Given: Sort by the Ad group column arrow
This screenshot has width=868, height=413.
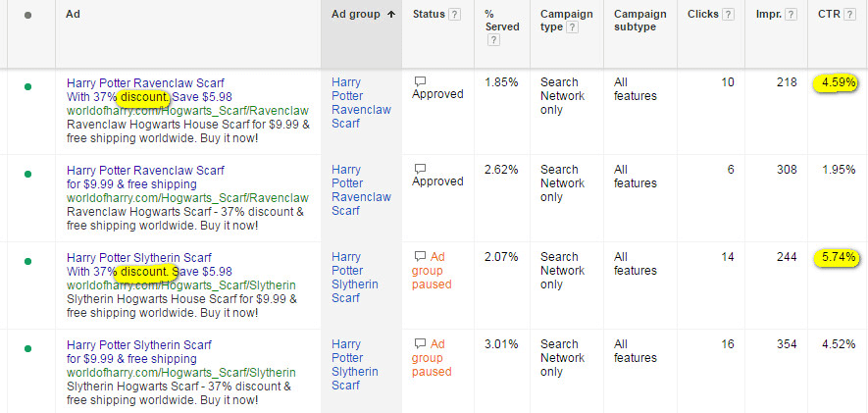Looking at the screenshot, I should coord(391,15).
